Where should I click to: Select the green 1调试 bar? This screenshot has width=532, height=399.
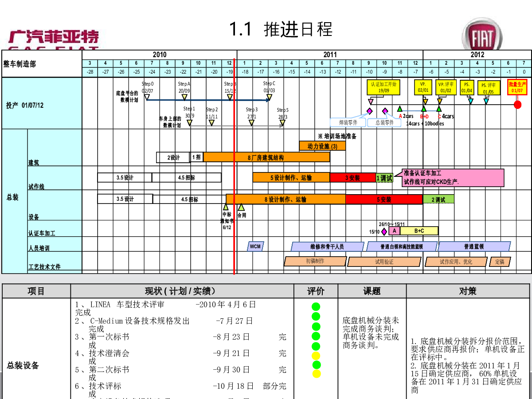tap(384, 177)
